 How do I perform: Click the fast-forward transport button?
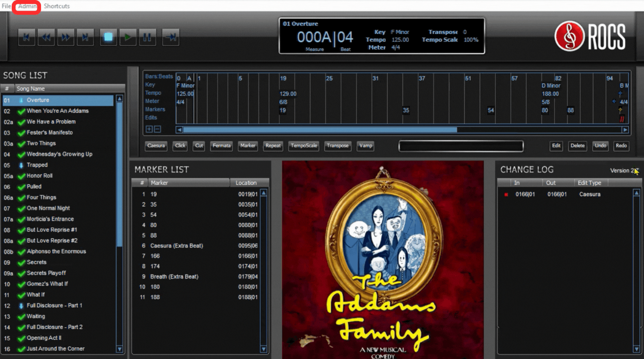66,37
